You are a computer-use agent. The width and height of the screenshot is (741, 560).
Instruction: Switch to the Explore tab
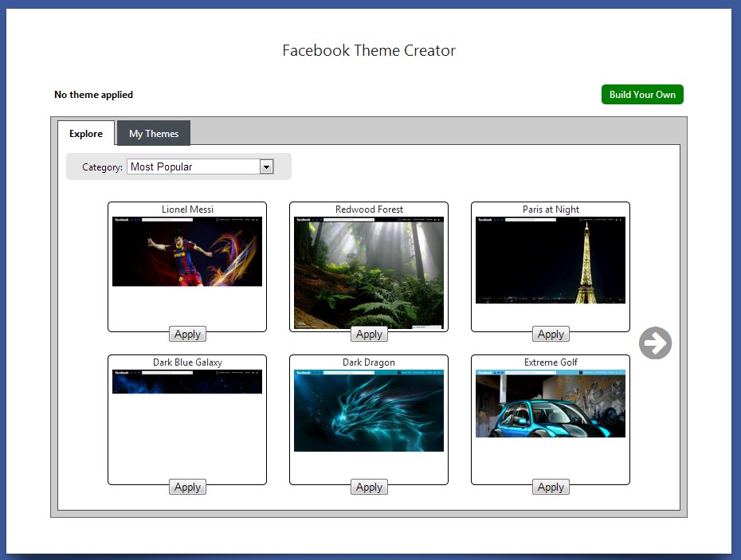click(86, 133)
